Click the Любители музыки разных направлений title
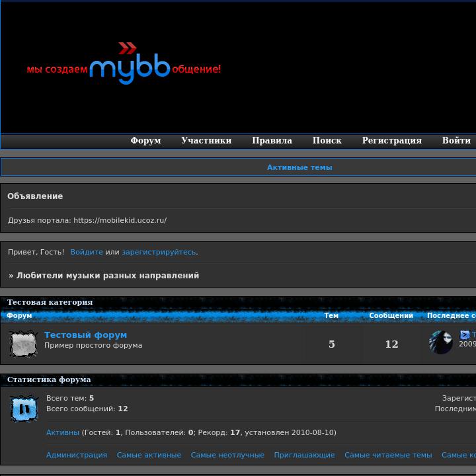476x476 pixels. (x=108, y=275)
